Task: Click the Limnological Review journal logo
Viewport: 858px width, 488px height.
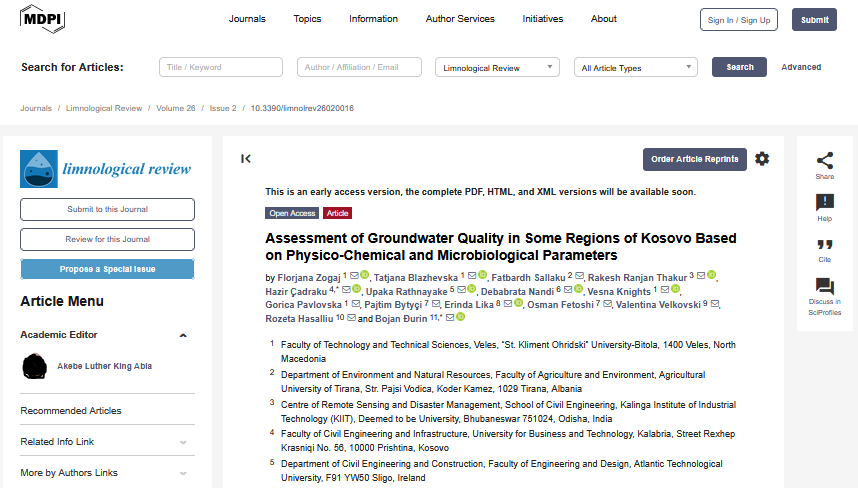Action: tap(107, 169)
